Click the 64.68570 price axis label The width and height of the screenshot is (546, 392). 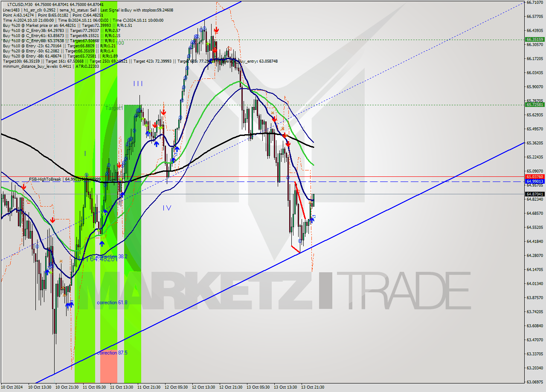point(535,213)
